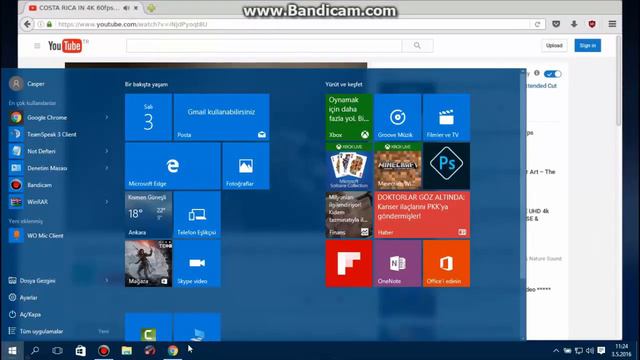This screenshot has width=640, height=360.
Task: Click the browser back arrow button
Action: tap(27, 24)
